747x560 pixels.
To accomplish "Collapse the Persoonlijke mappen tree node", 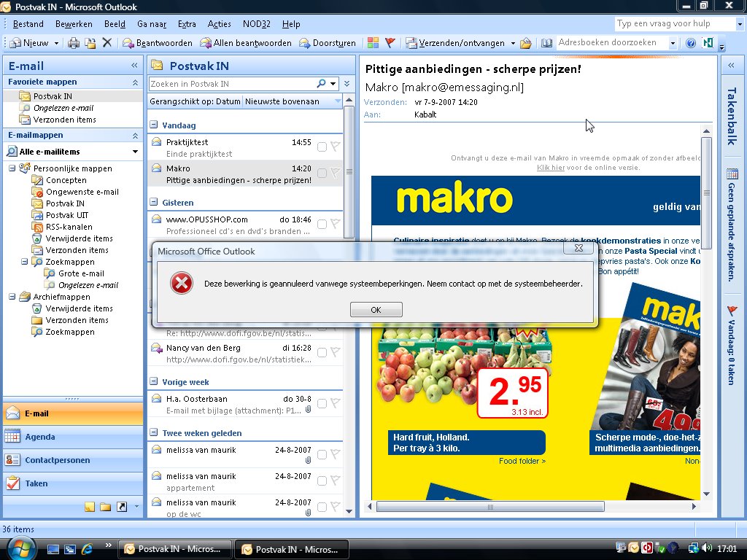I will click(12, 168).
